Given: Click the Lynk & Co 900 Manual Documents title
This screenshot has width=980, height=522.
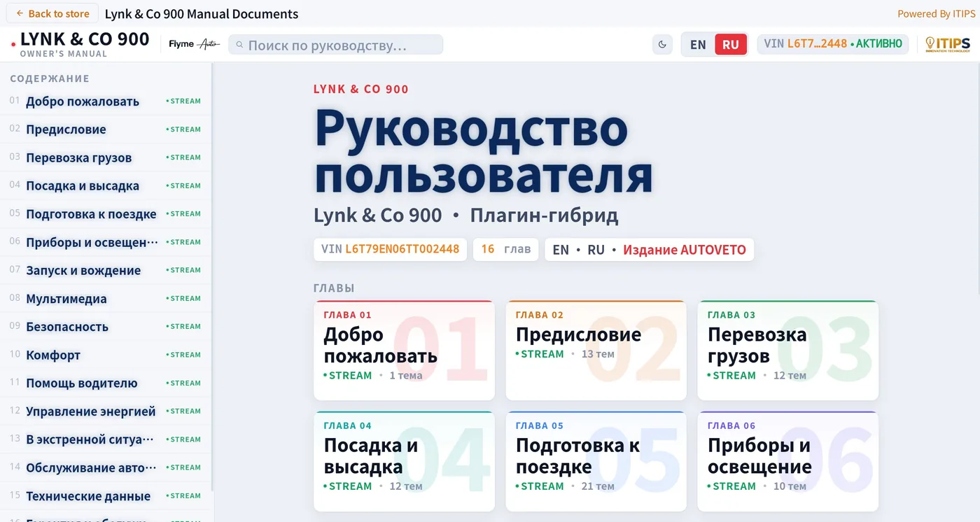Looking at the screenshot, I should [x=202, y=13].
